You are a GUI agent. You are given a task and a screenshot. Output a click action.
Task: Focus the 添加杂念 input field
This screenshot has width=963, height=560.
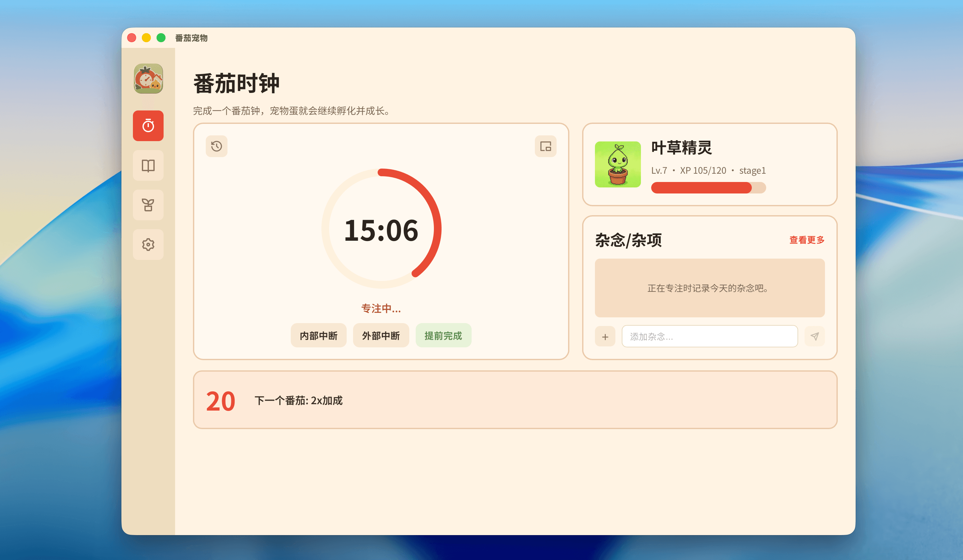pos(710,336)
